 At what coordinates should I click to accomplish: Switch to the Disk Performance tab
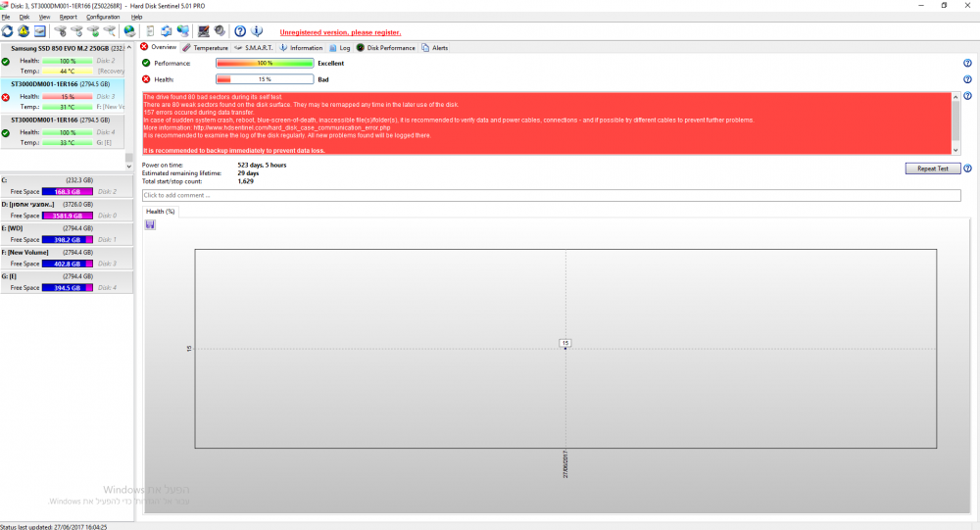click(x=385, y=47)
